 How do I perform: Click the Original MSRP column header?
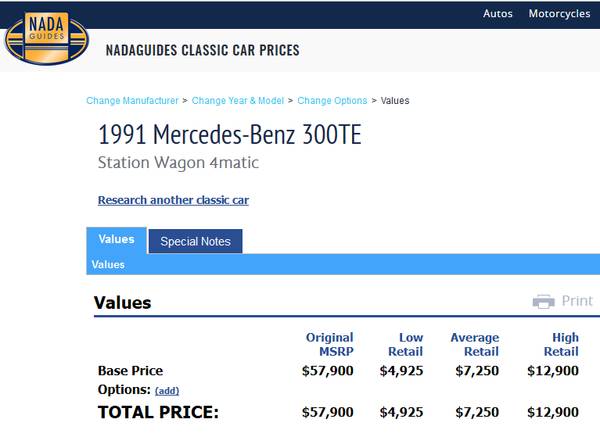tap(329, 345)
